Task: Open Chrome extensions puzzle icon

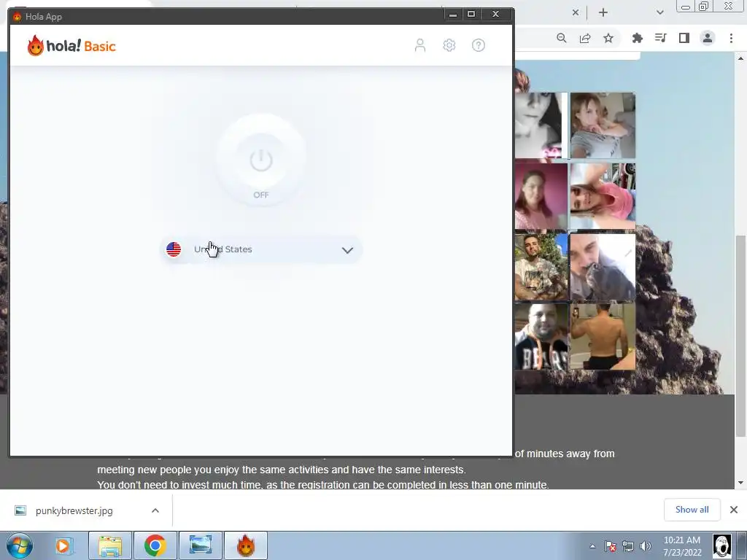Action: (x=637, y=38)
